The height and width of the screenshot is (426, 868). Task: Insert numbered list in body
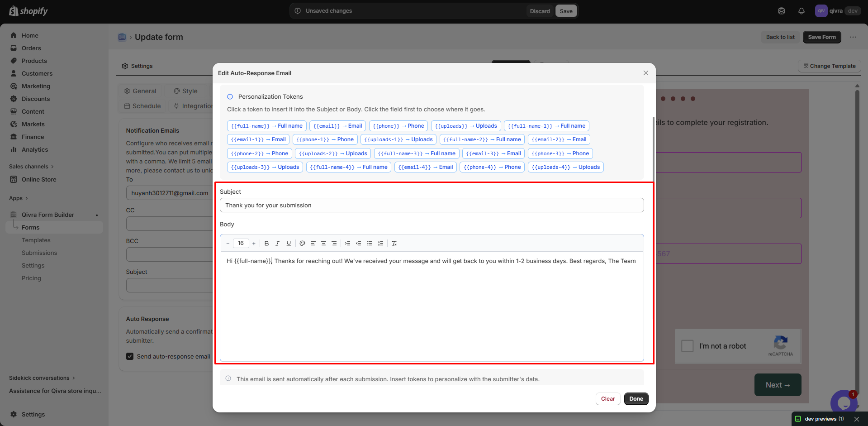point(380,244)
